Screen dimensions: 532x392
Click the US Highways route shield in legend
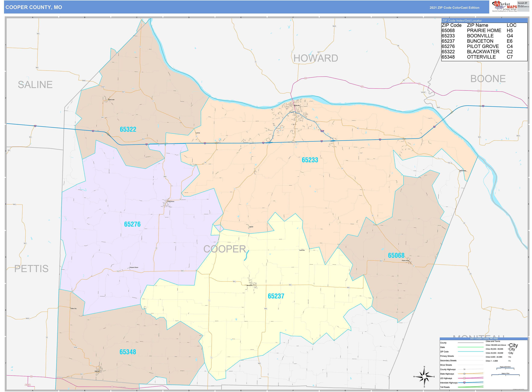click(x=464, y=378)
